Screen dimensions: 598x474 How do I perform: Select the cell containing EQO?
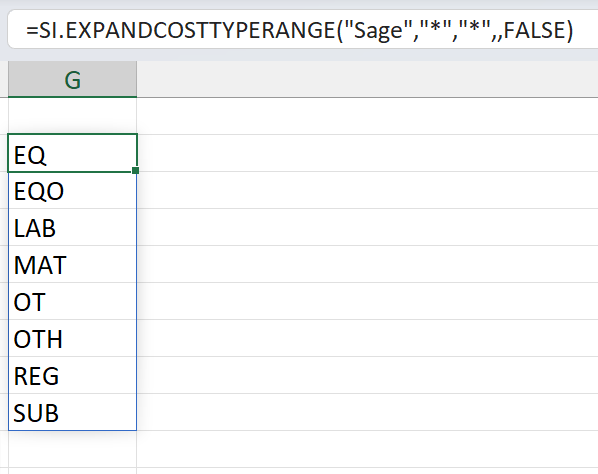(x=72, y=190)
